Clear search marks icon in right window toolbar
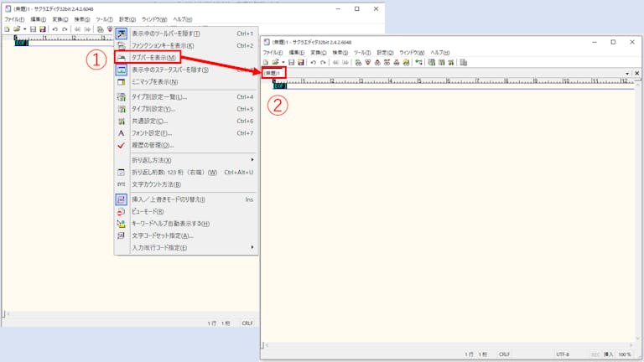Image resolution: width=644 pixels, height=362 pixels. 397,62
